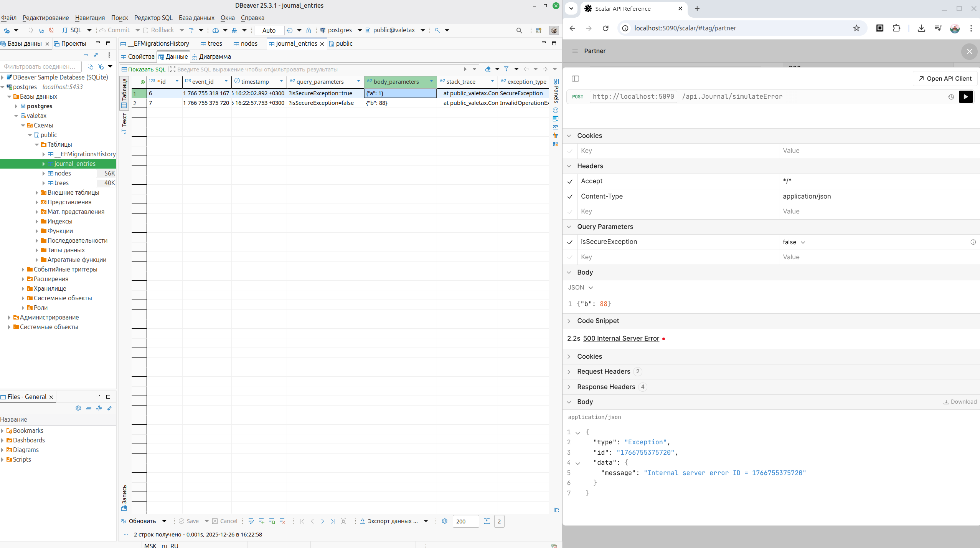Toggle the Content-Type header checkbox
The height and width of the screenshot is (548, 980).
point(570,197)
